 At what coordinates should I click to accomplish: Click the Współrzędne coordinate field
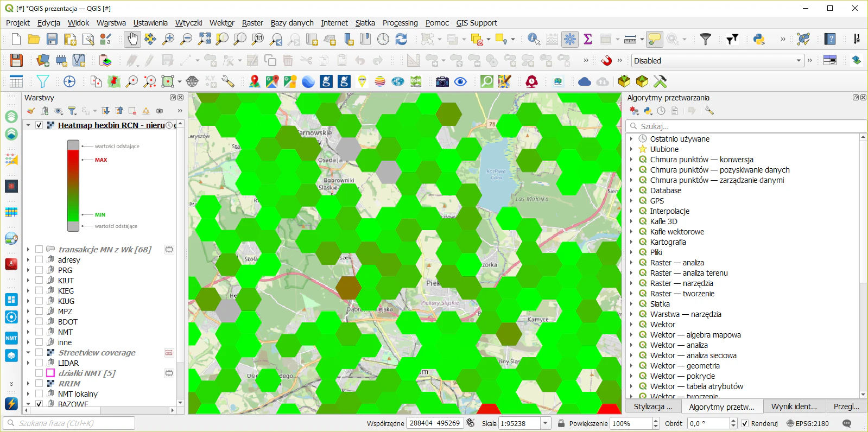pyautogui.click(x=435, y=423)
